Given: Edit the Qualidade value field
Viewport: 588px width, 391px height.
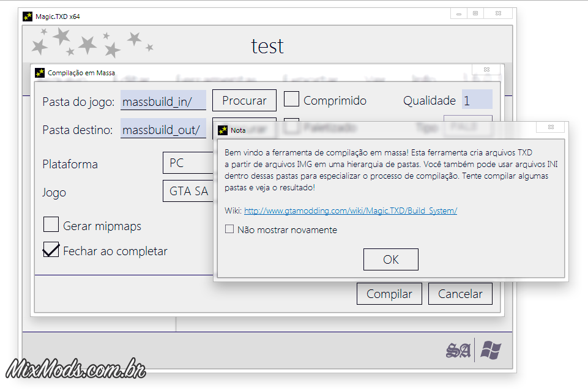Looking at the screenshot, I should coord(477,100).
